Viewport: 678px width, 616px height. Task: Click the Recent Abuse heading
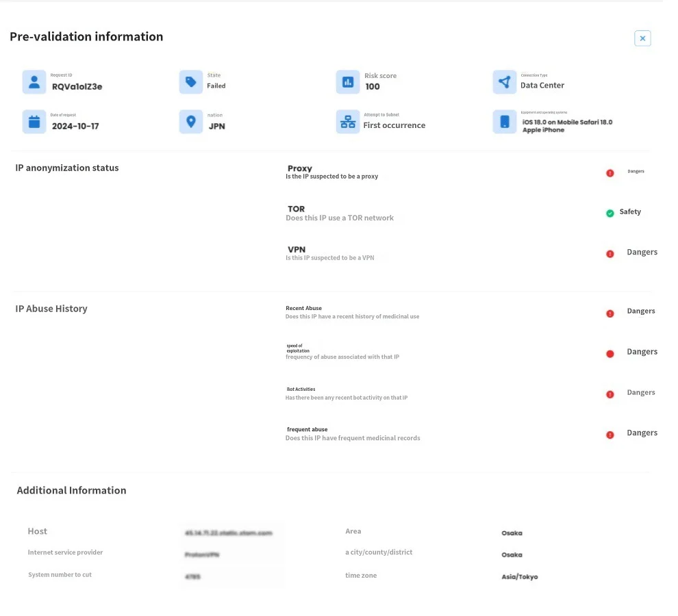pyautogui.click(x=303, y=308)
